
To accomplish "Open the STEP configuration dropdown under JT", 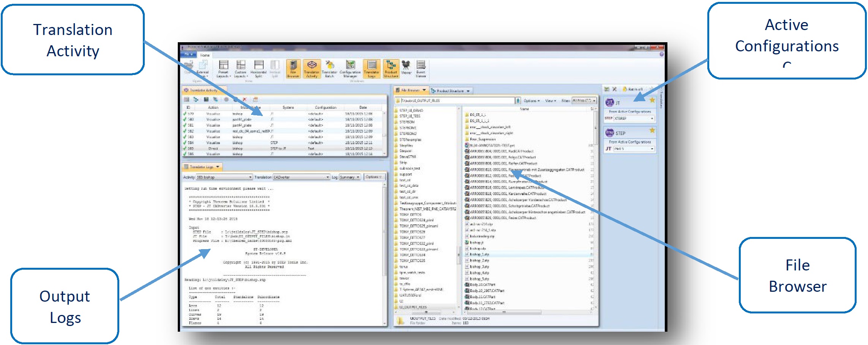I will tap(634, 118).
